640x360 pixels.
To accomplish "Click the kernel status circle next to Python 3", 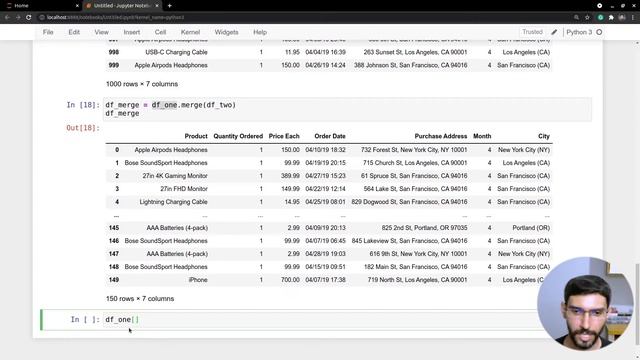I will click(599, 32).
